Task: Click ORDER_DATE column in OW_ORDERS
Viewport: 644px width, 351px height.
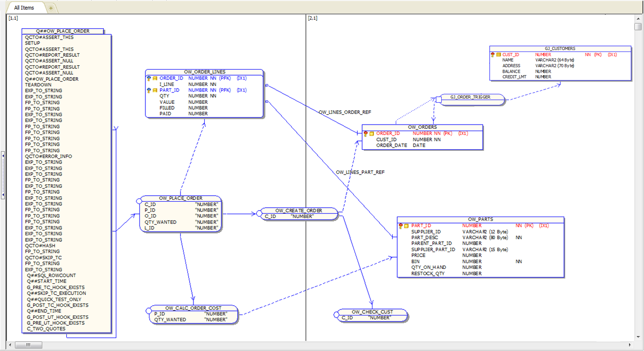Action: coord(392,145)
